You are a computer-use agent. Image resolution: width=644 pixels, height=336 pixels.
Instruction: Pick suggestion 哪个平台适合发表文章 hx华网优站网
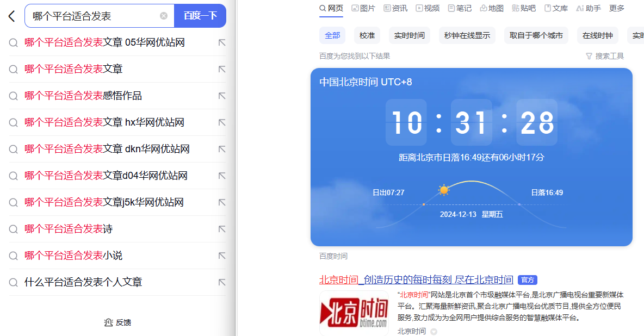pyautogui.click(x=104, y=122)
